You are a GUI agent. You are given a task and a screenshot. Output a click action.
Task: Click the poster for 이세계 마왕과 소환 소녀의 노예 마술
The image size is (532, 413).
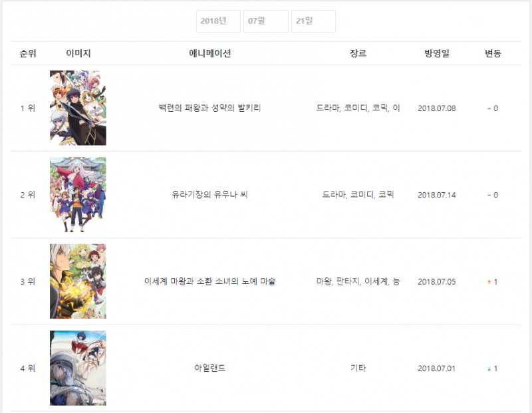coord(78,281)
